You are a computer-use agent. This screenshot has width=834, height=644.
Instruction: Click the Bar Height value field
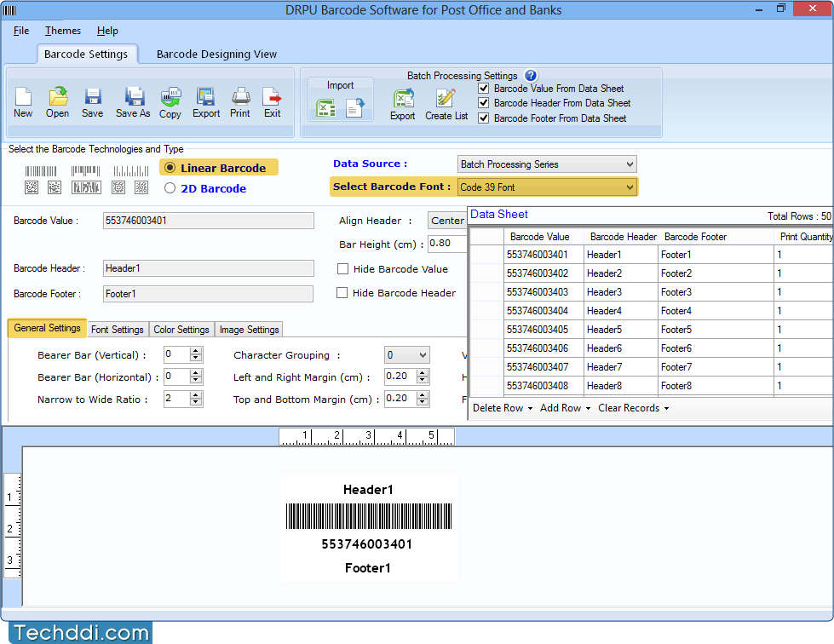coord(447,244)
